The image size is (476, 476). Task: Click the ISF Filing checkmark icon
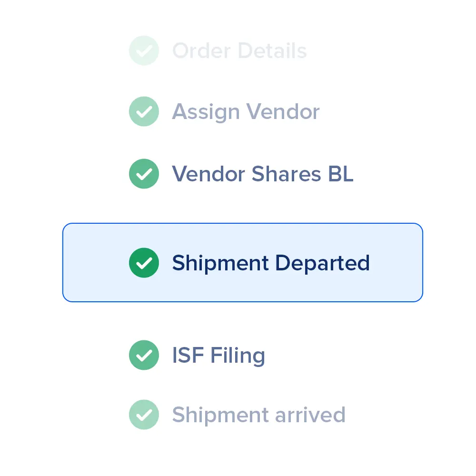point(144,355)
